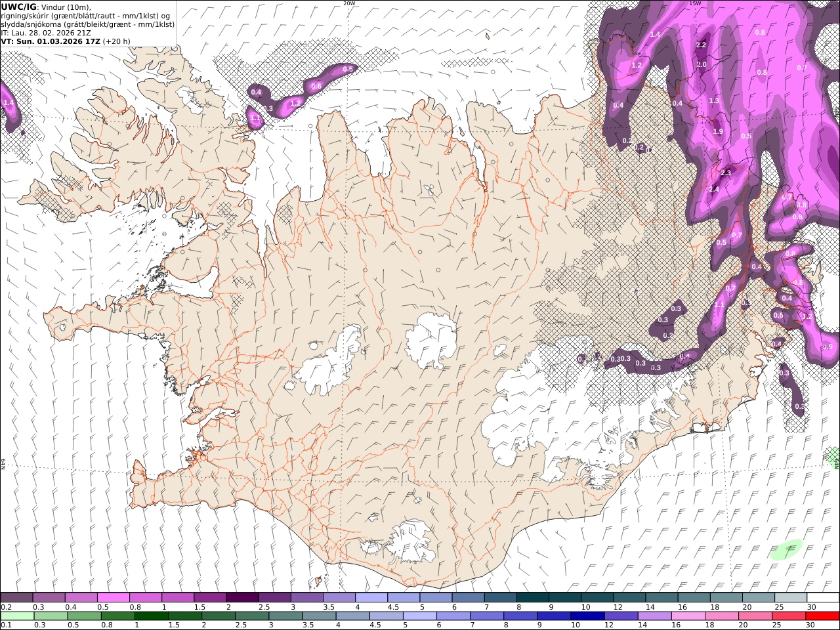Click the '0.2' label starting the upper scale
Screen dimensions: 840x630
pyautogui.click(x=6, y=607)
